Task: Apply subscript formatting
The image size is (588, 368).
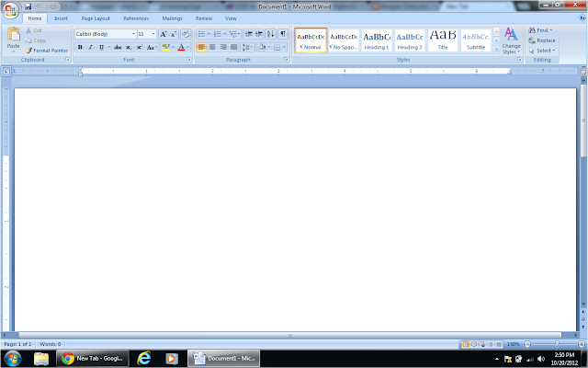Action: [129, 47]
